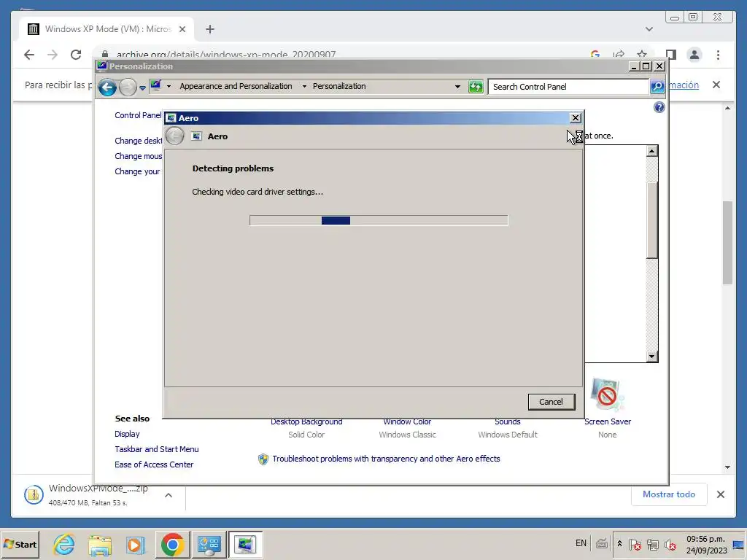Screen dimensions: 747x560
Task: Focus the Search Control Panel field
Action: (569, 87)
